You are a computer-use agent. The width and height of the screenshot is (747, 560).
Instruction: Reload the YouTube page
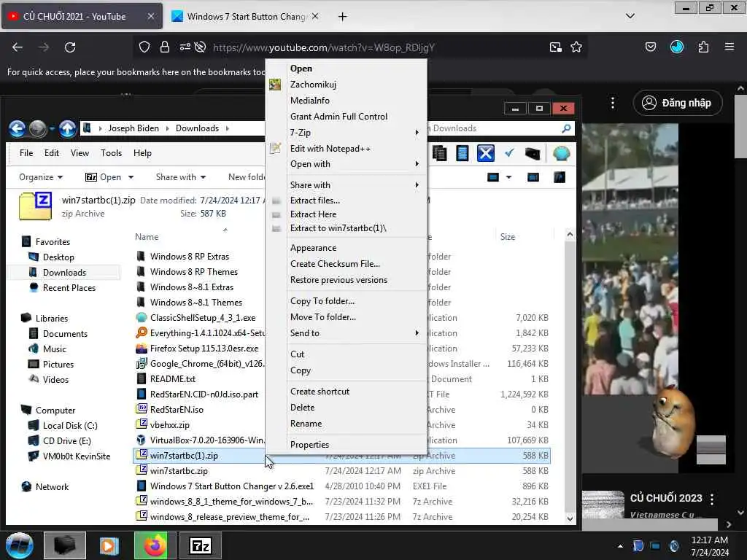pyautogui.click(x=70, y=47)
